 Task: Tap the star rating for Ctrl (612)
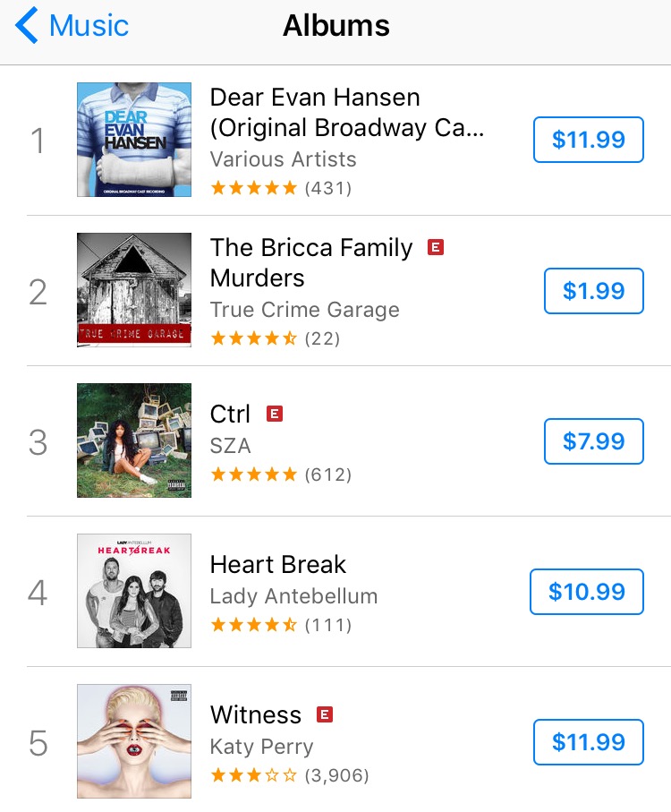281,474
